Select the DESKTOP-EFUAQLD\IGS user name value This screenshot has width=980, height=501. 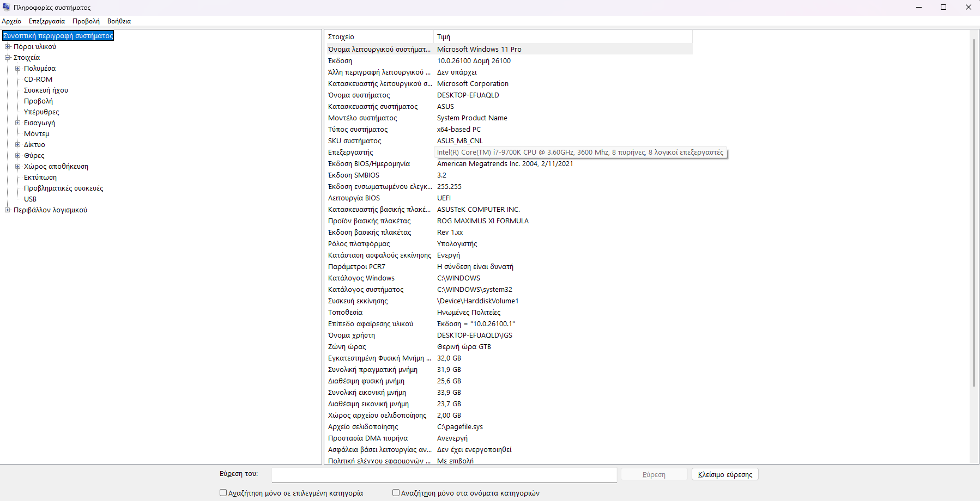click(x=475, y=335)
